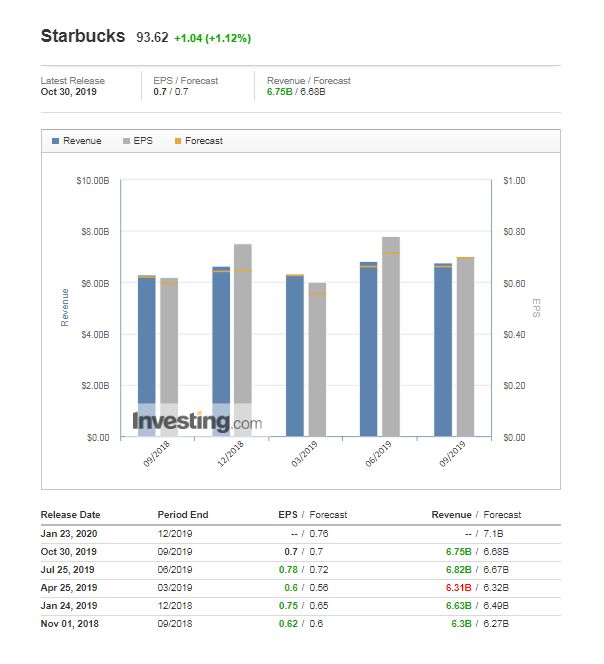The width and height of the screenshot is (604, 664).
Task: Click the 12/2018 gray EPS bar
Action: click(243, 340)
